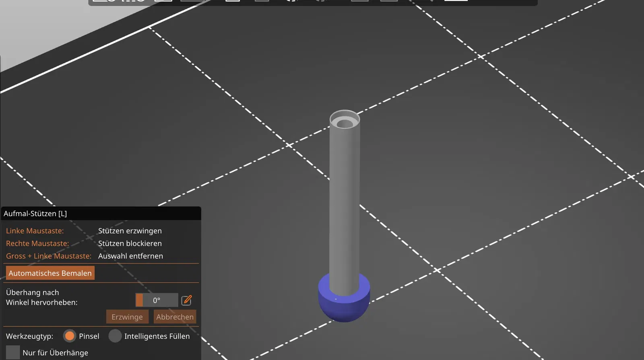This screenshot has height=360, width=644.
Task: Click the "Gross + Linke Maustaste:" label
Action: [49, 256]
